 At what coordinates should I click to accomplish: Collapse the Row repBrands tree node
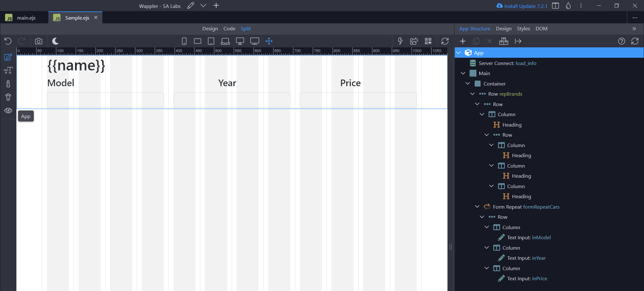472,94
